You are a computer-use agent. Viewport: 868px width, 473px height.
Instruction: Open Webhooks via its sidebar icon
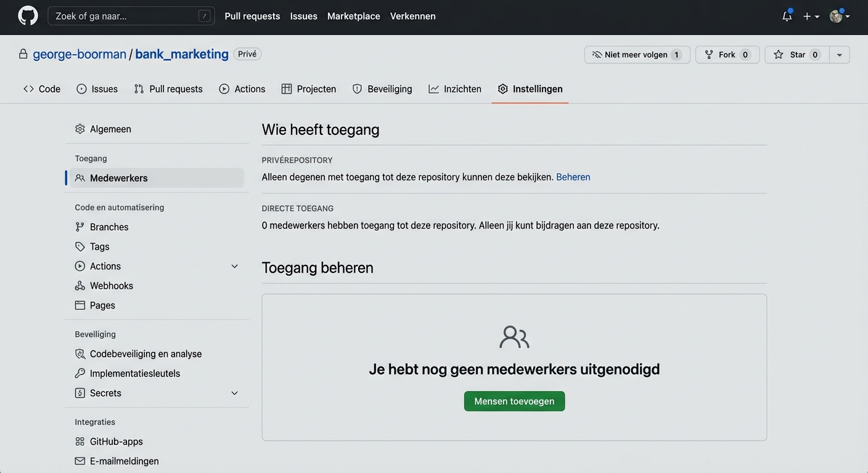point(80,285)
